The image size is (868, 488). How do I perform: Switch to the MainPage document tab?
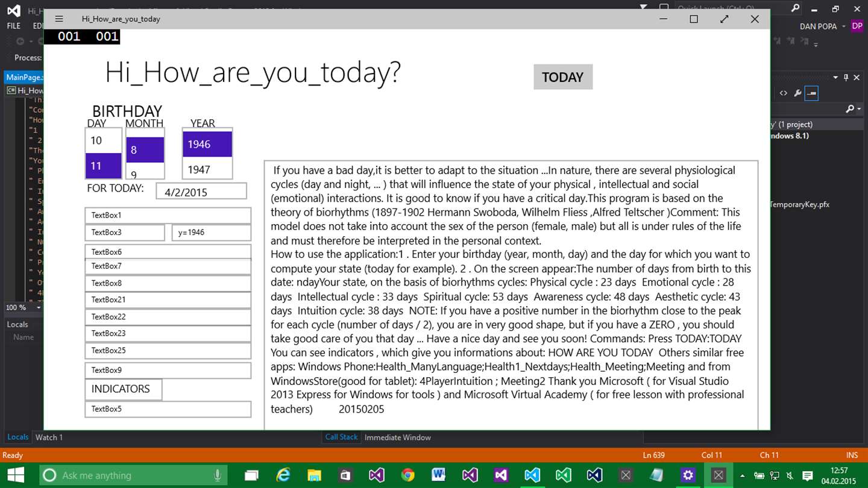[24, 77]
